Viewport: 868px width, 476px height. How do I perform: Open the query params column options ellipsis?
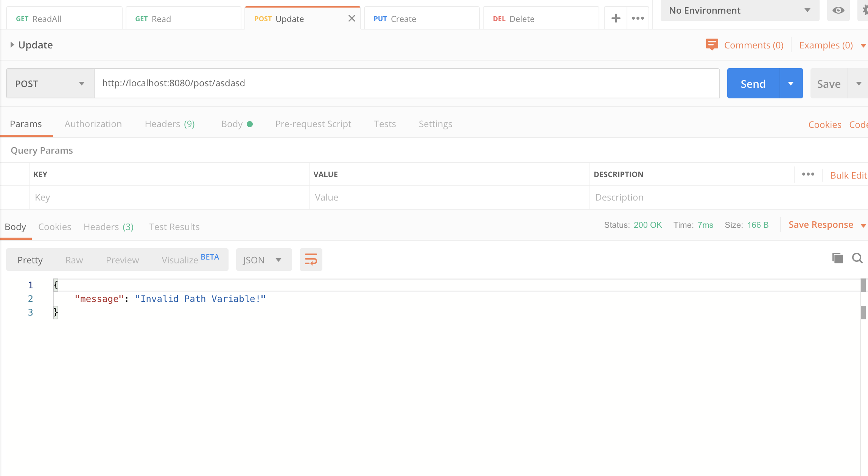coord(808,174)
